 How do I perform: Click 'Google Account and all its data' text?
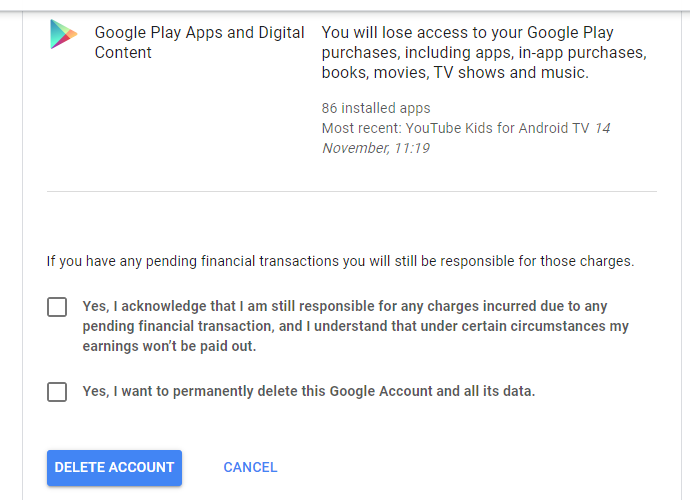(x=432, y=391)
